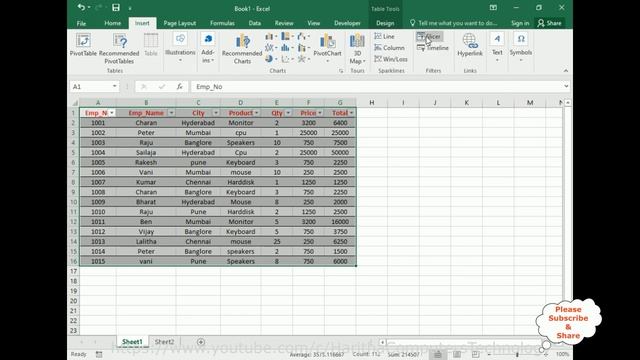Click the Share button
Screen dimensions: 640x360
point(549,23)
